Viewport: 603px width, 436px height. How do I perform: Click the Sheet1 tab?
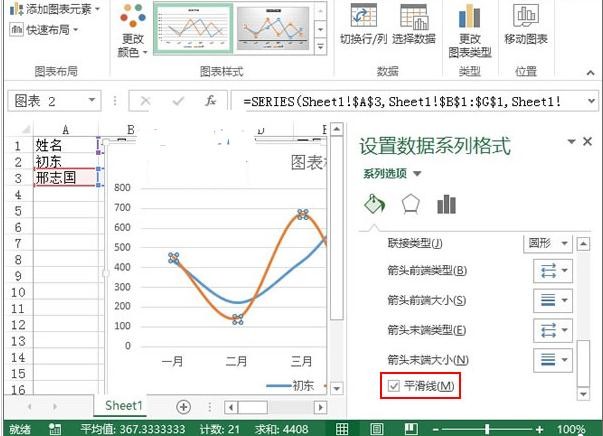[x=123, y=406]
